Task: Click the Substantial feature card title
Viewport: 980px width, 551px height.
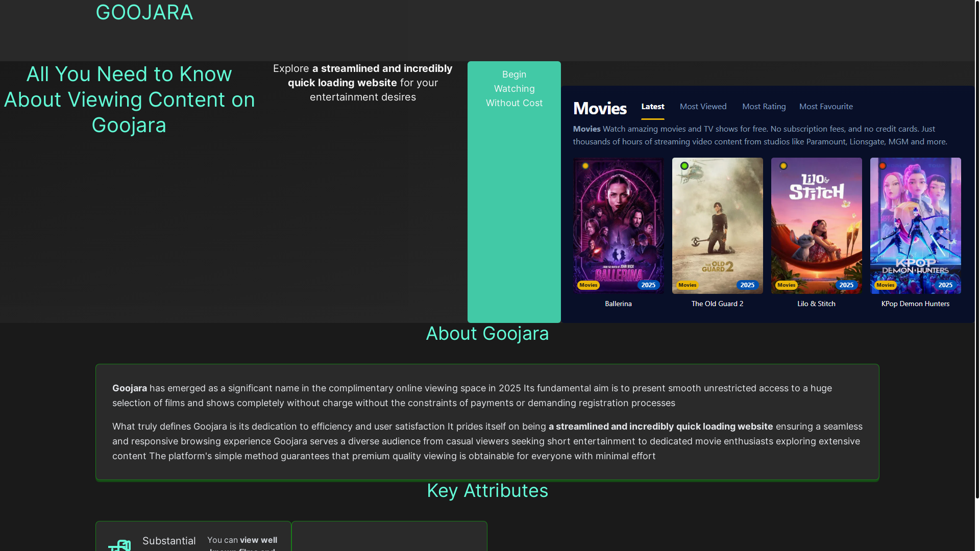Action: [169, 541]
